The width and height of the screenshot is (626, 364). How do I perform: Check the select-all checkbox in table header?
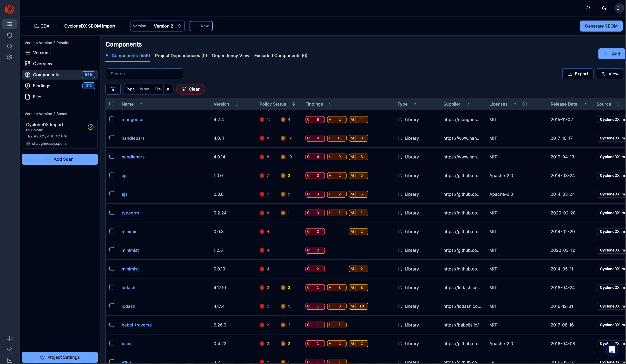[112, 104]
